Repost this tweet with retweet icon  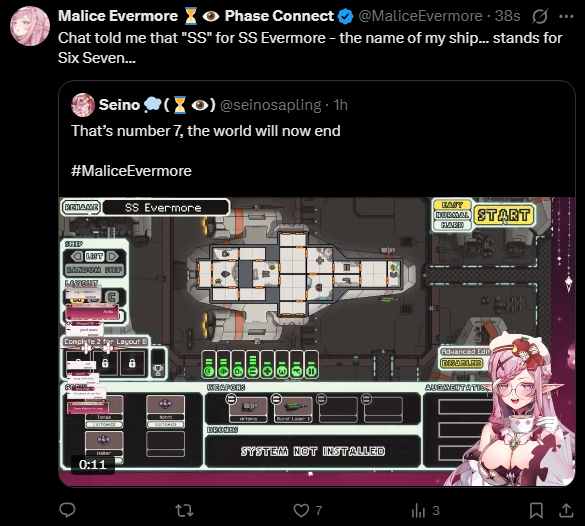tap(185, 510)
